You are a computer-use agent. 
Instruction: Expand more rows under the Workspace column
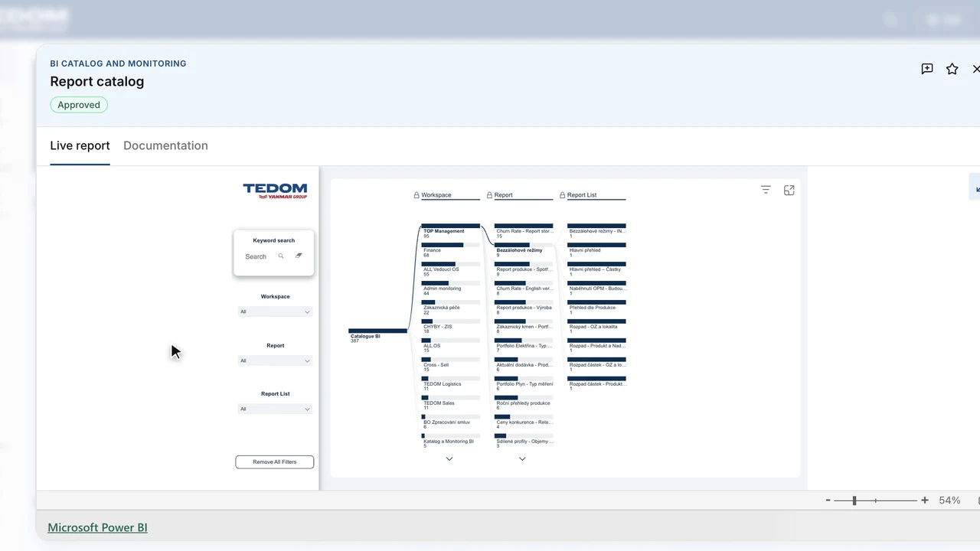click(449, 459)
